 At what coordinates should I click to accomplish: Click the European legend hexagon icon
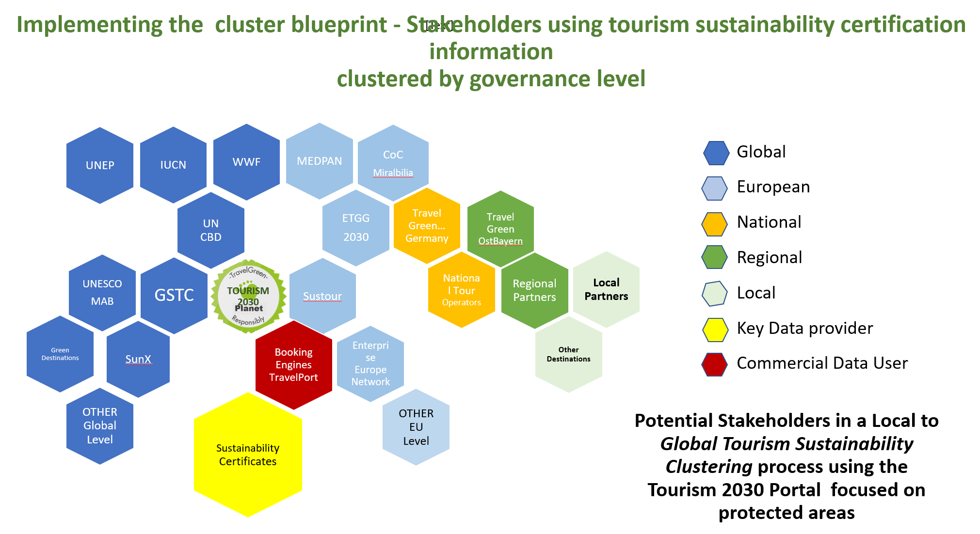tap(715, 188)
